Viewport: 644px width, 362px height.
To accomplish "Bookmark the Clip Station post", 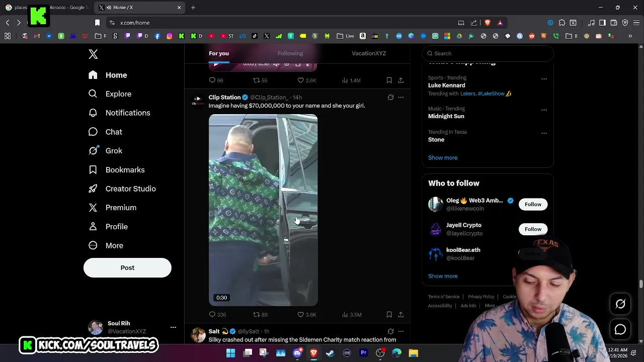I will [x=389, y=315].
